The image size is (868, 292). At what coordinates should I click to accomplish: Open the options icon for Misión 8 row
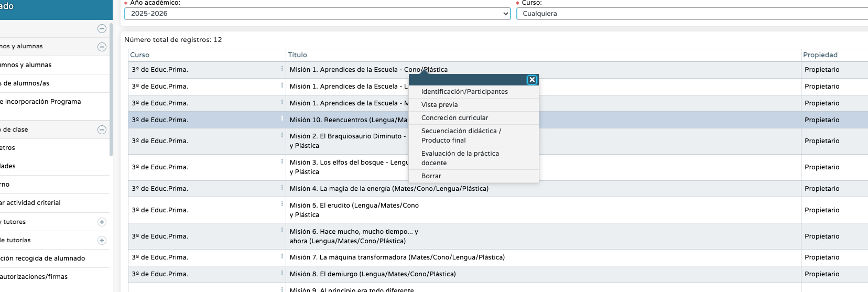tap(282, 273)
